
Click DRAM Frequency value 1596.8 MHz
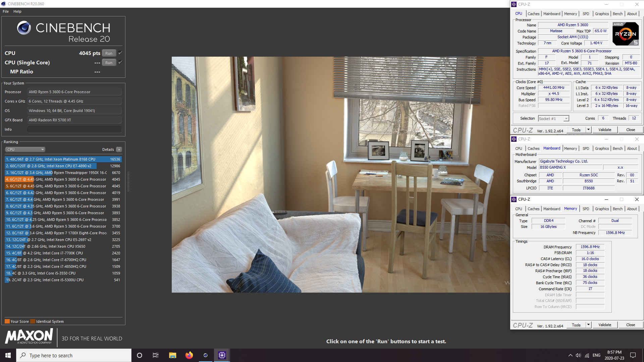pyautogui.click(x=590, y=247)
